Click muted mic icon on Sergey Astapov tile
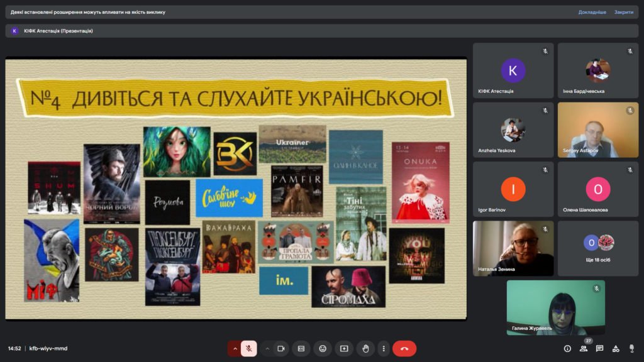 pyautogui.click(x=630, y=111)
